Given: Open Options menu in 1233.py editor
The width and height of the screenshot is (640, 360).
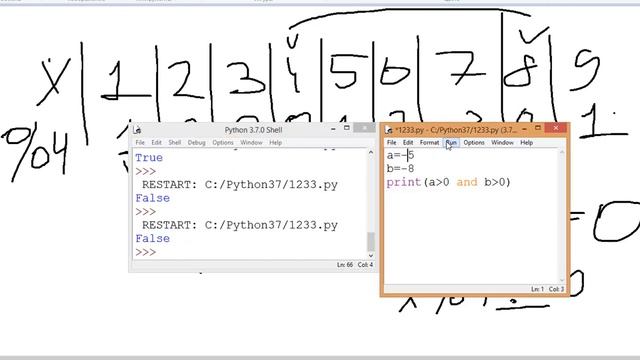Looking at the screenshot, I should 474,142.
